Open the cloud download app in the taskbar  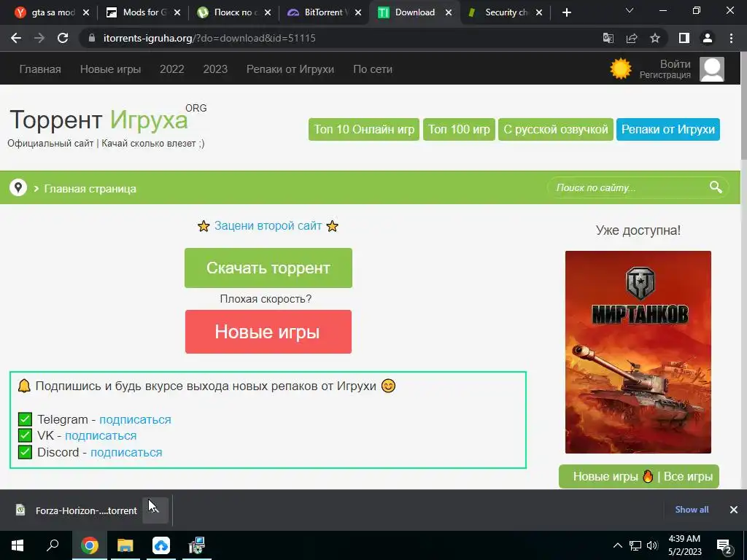tap(161, 545)
